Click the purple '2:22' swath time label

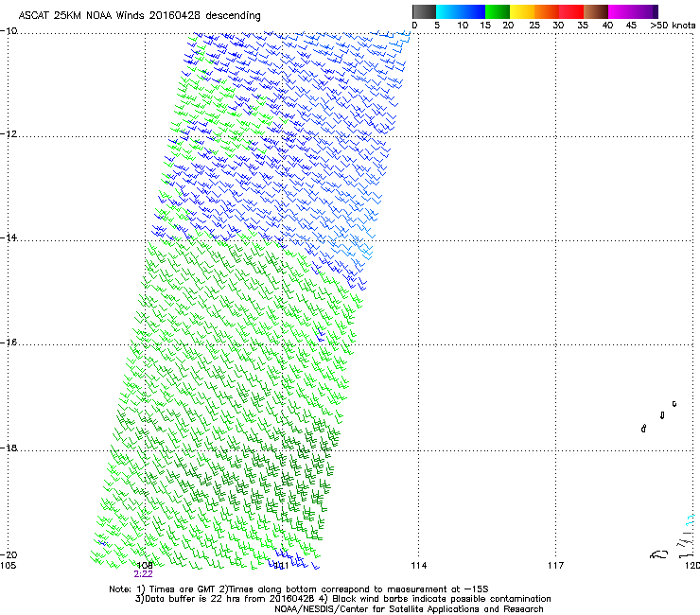143,574
